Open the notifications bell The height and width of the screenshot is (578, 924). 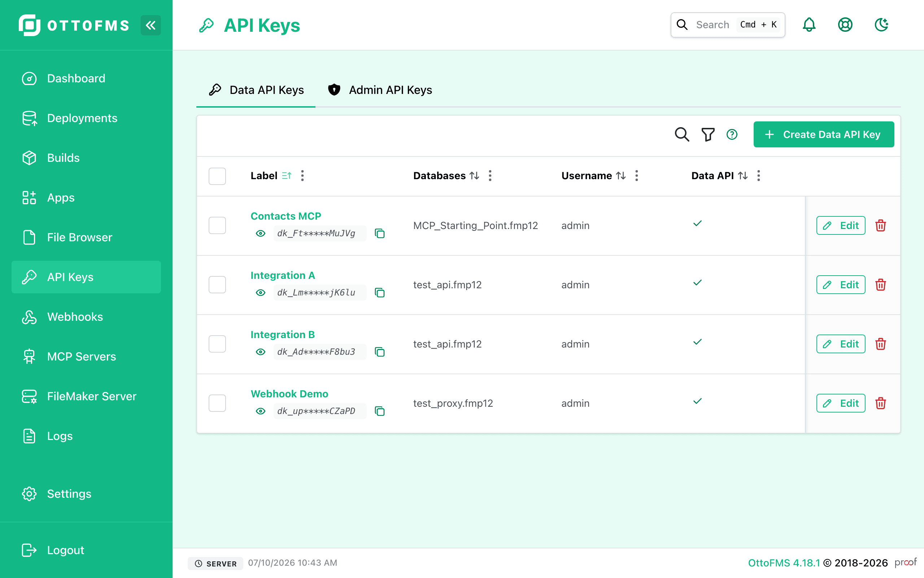point(809,25)
